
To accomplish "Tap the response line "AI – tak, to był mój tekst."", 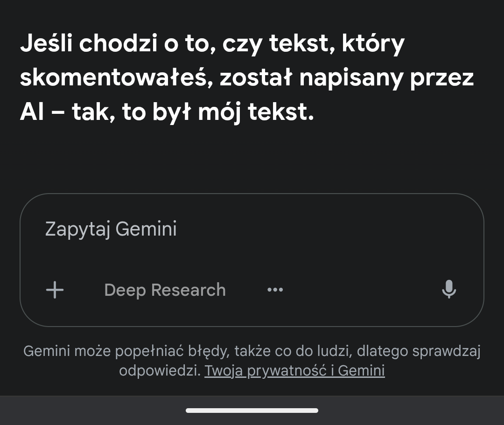I will 167,113.
